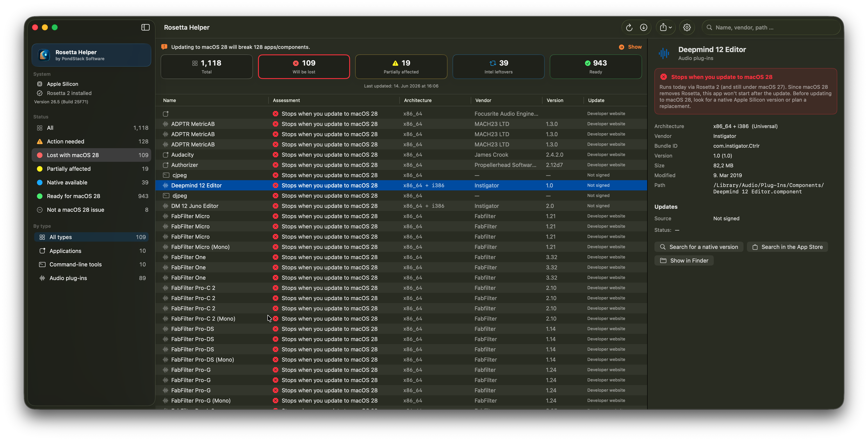Filter by Audio plug-ins type
This screenshot has height=441, width=868.
tap(91, 278)
